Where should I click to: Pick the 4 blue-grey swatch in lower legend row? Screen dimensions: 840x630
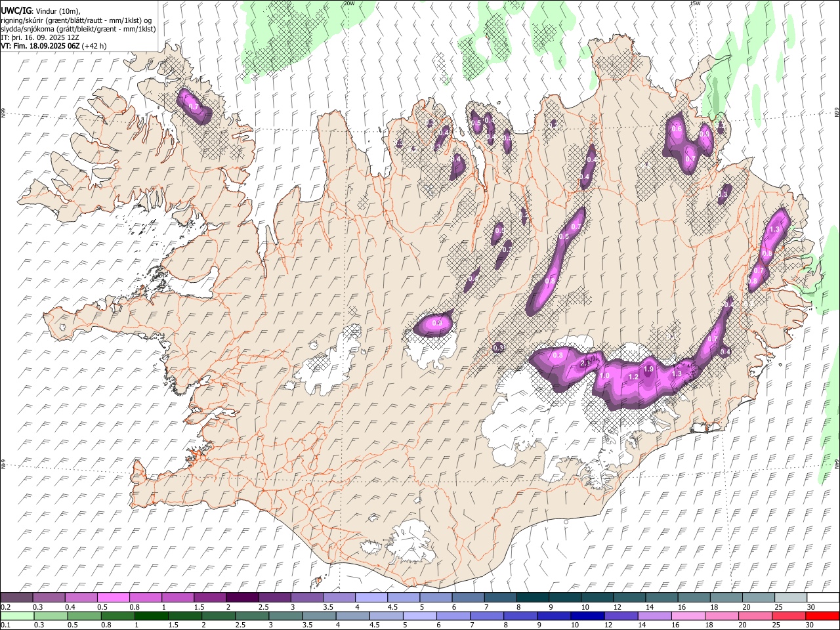352,616
